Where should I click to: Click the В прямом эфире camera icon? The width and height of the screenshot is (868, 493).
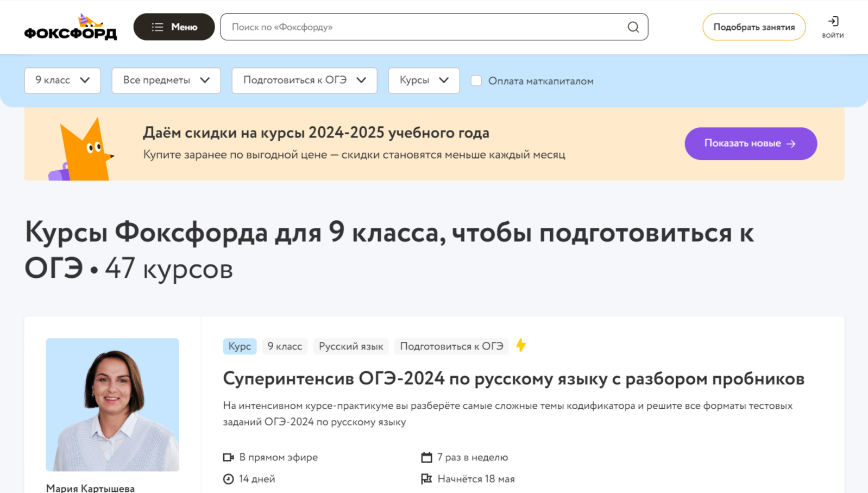[228, 458]
